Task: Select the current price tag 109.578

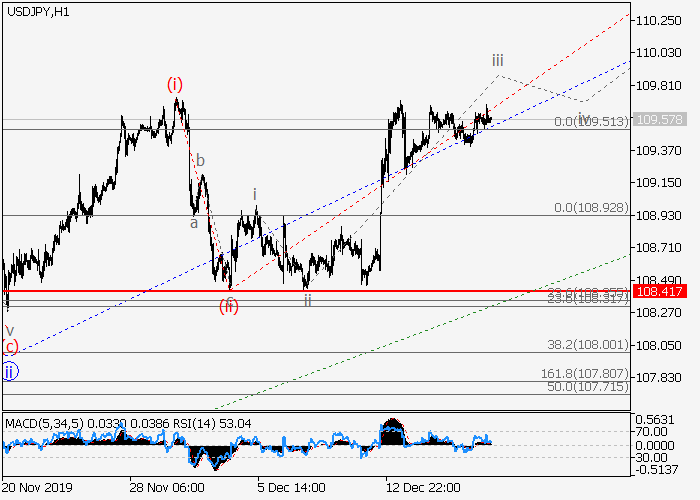Action: (658, 119)
